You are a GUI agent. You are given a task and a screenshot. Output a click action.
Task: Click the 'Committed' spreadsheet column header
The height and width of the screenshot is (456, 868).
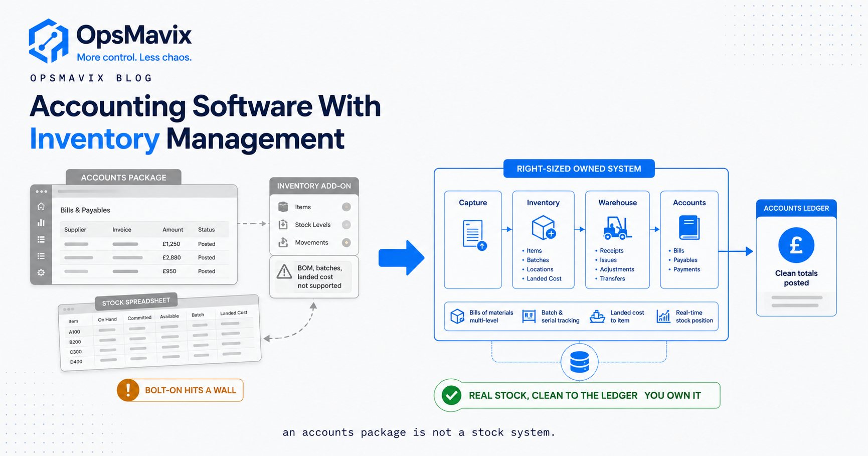tap(139, 318)
